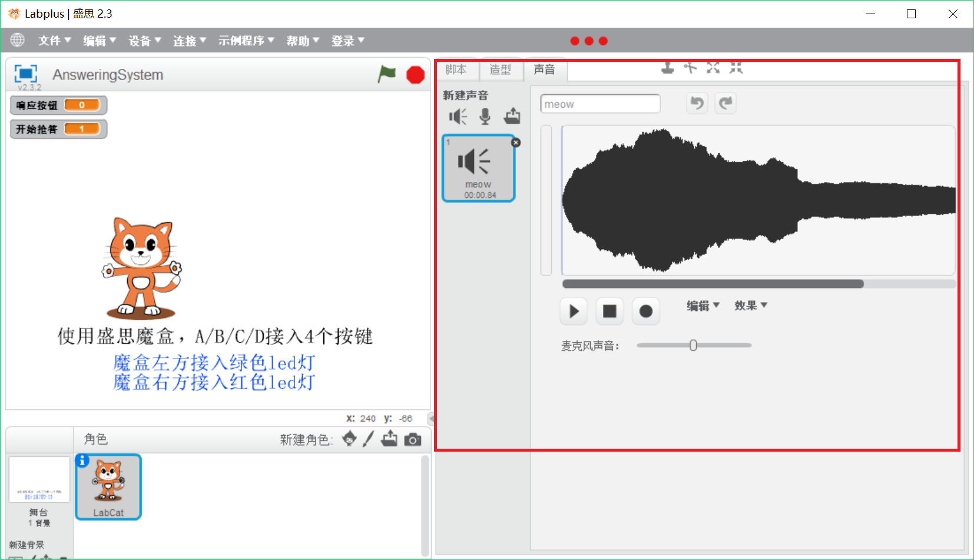Switch to the 脚本 tab

coord(456,69)
